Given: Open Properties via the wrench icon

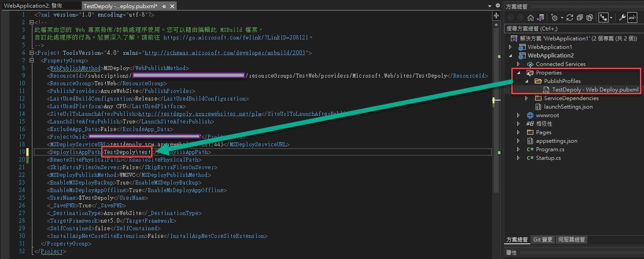Looking at the screenshot, I should point(622,18).
